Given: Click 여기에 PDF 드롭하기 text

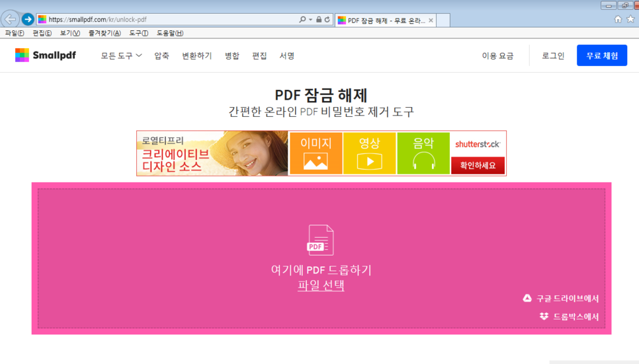Looking at the screenshot, I should pyautogui.click(x=321, y=270).
